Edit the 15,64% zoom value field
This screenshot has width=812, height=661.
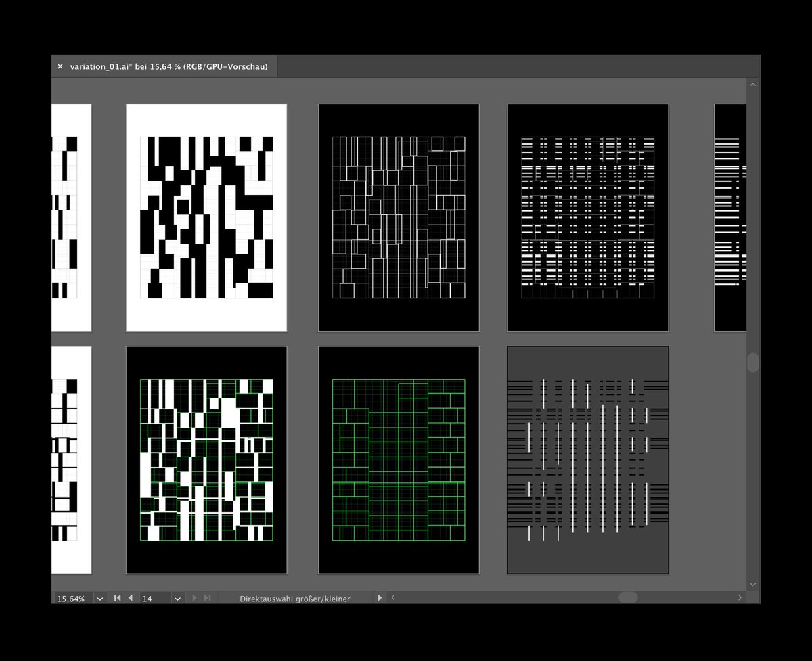point(71,598)
